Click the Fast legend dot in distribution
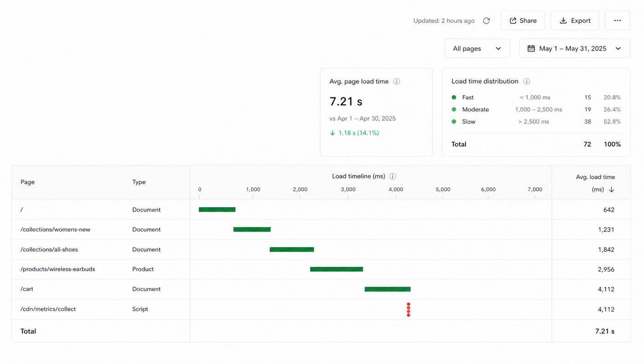 click(454, 97)
